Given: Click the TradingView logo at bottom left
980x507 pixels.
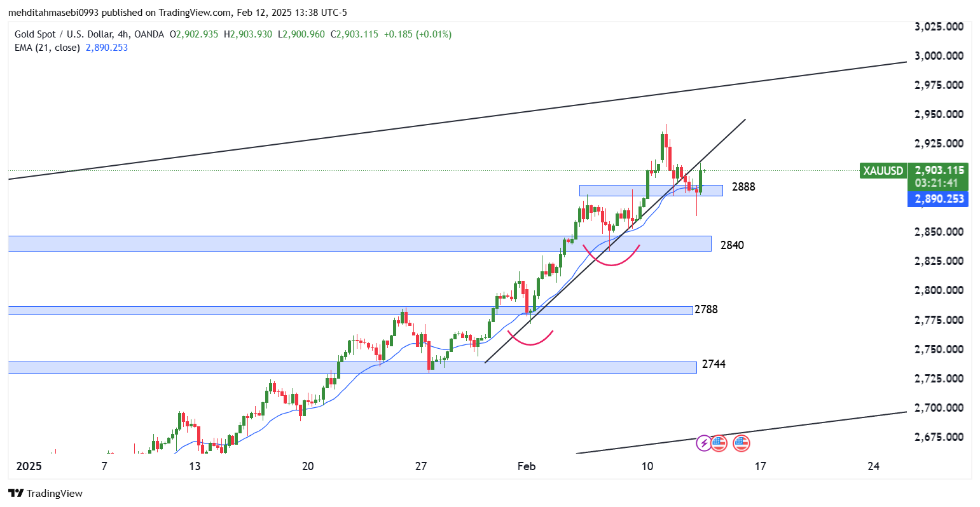Looking at the screenshot, I should [x=45, y=493].
